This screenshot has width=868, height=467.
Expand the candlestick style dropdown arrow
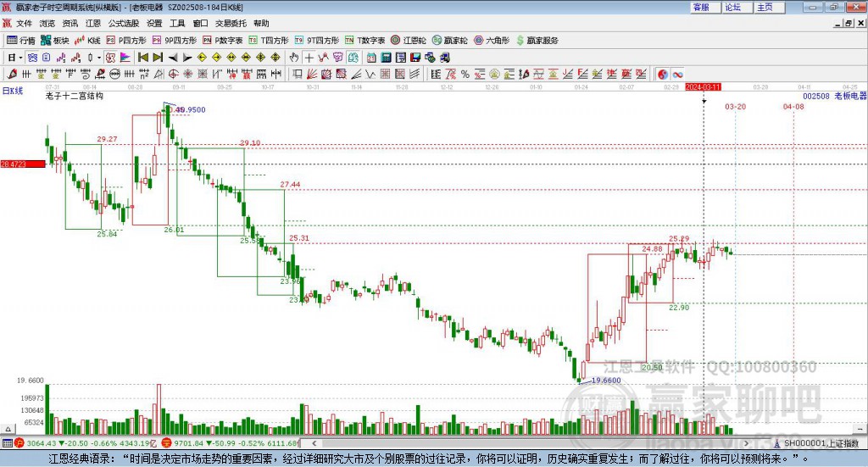[99, 58]
